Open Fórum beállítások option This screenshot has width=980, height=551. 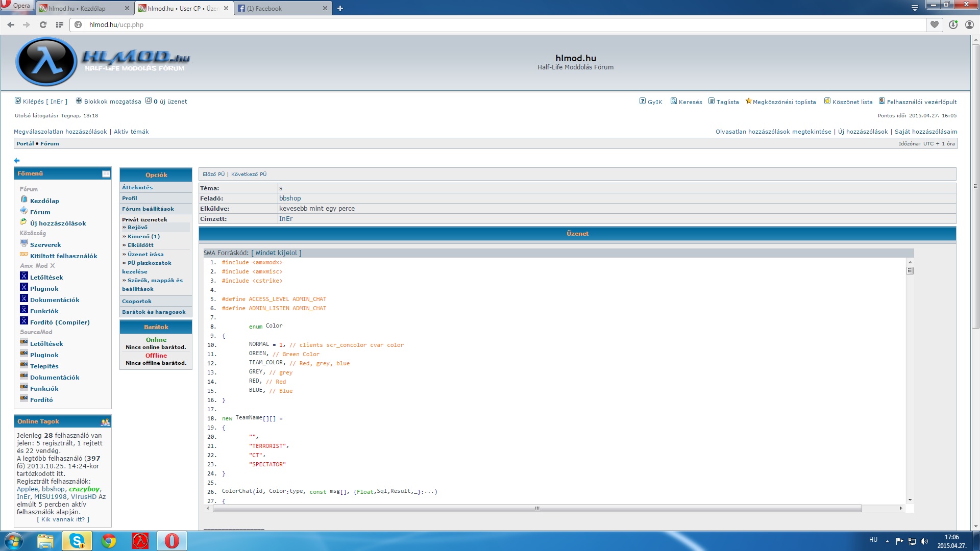tap(148, 209)
